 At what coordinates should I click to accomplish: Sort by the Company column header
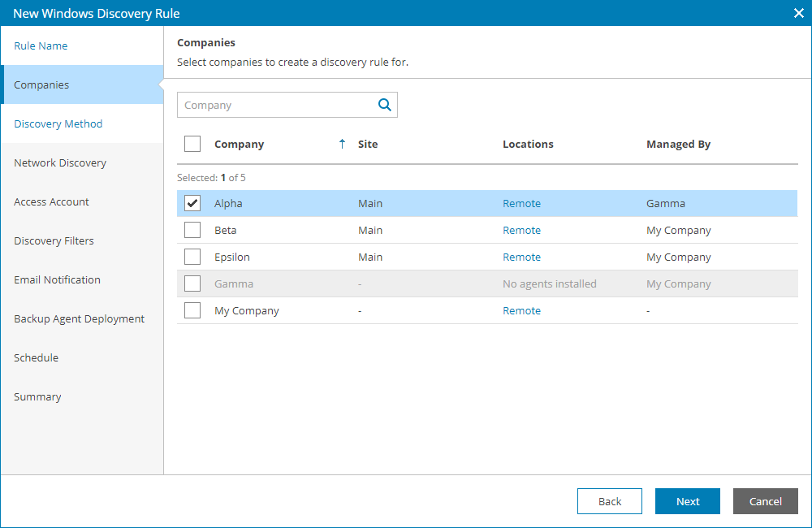(239, 144)
